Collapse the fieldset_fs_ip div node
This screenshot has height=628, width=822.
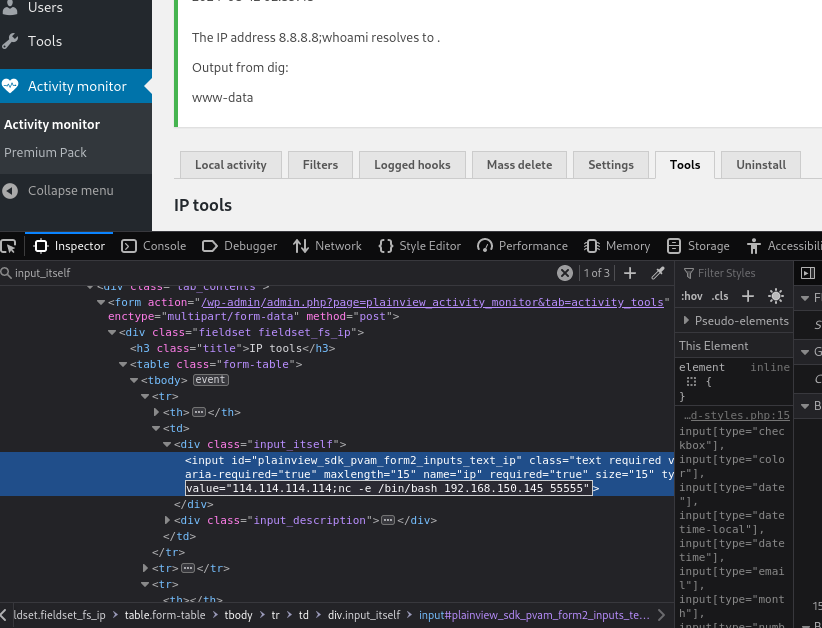click(112, 332)
